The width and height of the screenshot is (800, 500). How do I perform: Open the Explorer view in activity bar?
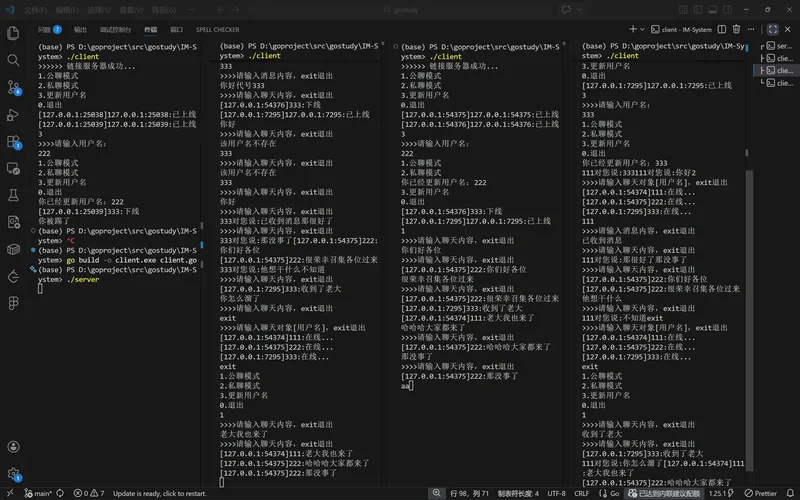tap(13, 33)
